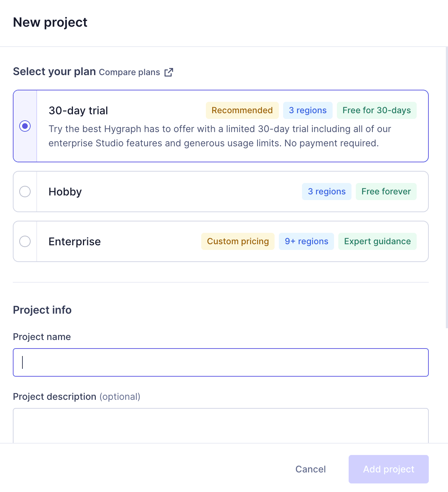Open the Compare plans link
Viewport: 448px width, 492px height.
(129, 72)
